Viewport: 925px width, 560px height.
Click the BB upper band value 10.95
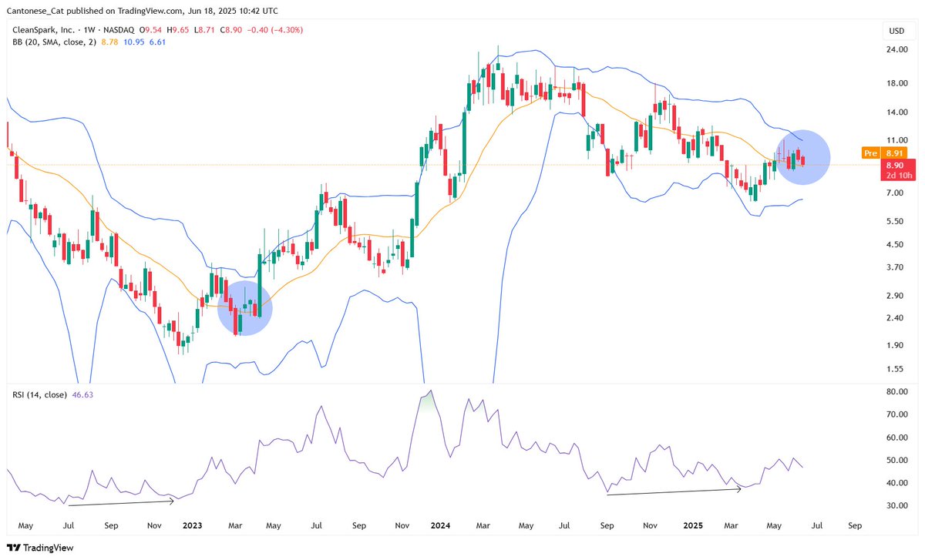tap(136, 42)
